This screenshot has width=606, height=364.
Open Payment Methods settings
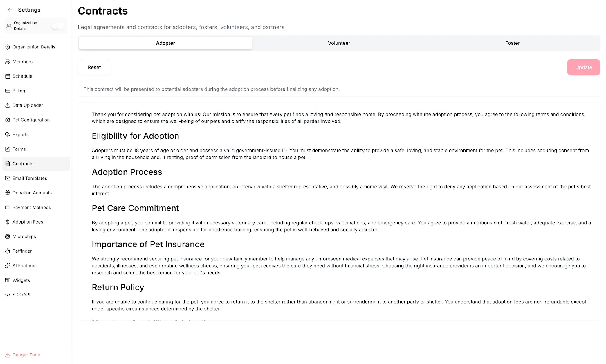(x=32, y=207)
